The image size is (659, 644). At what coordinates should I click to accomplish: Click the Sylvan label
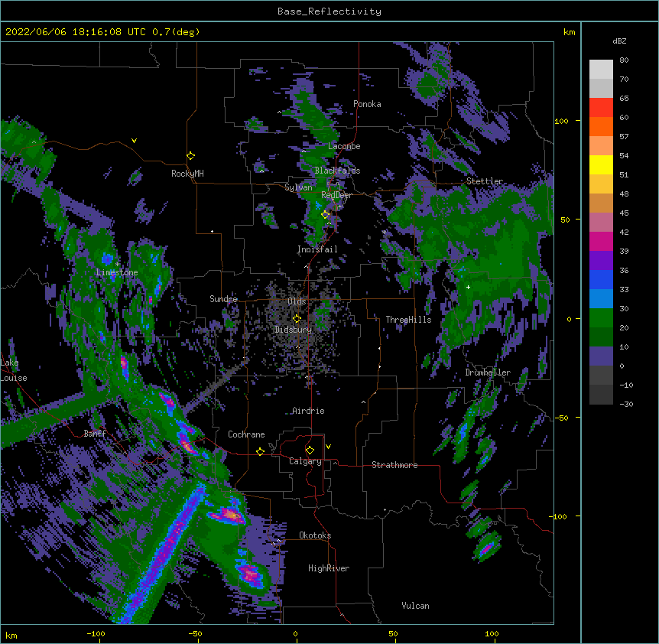[x=298, y=187]
